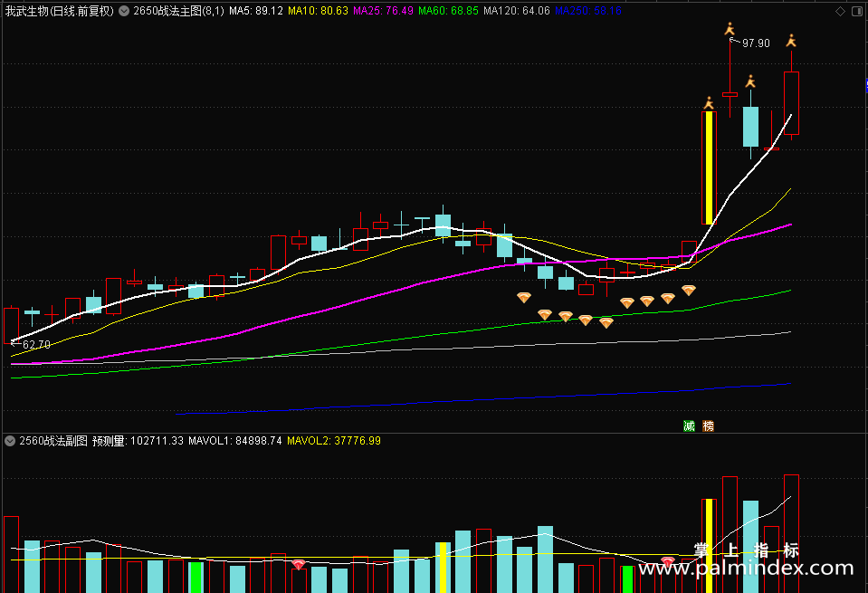The image size is (868, 593).
Task: Click the 预测量: 102711.33 readout
Action: point(138,441)
